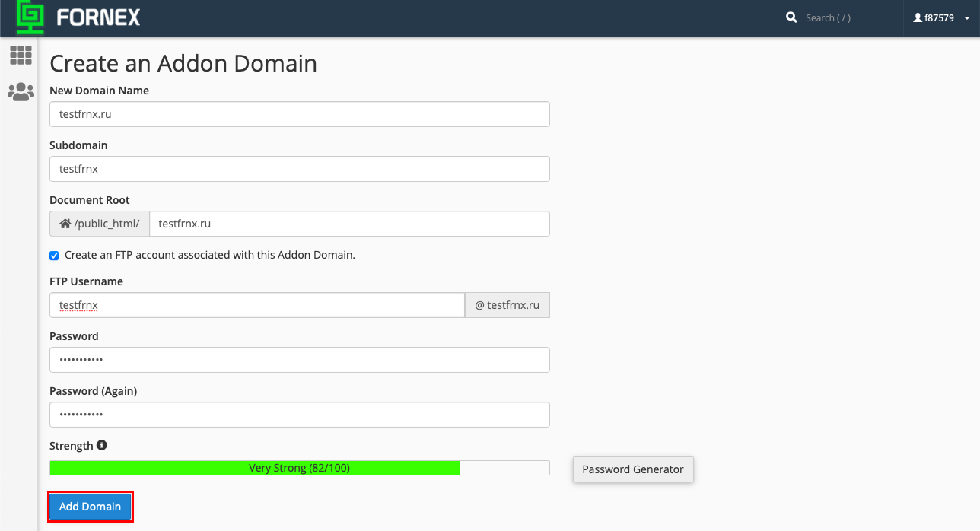The width and height of the screenshot is (980, 531).
Task: Click the Add Domain button
Action: tap(91, 507)
